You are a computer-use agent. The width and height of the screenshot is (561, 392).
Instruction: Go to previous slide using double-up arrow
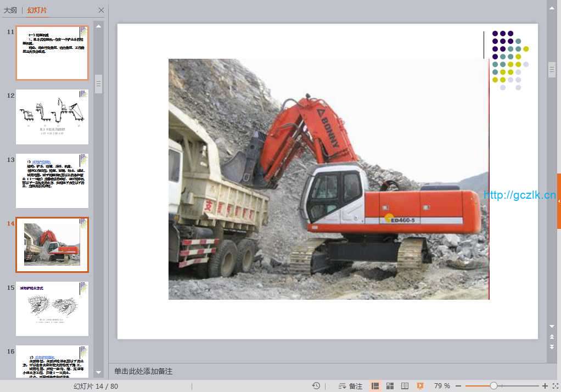[x=552, y=337]
